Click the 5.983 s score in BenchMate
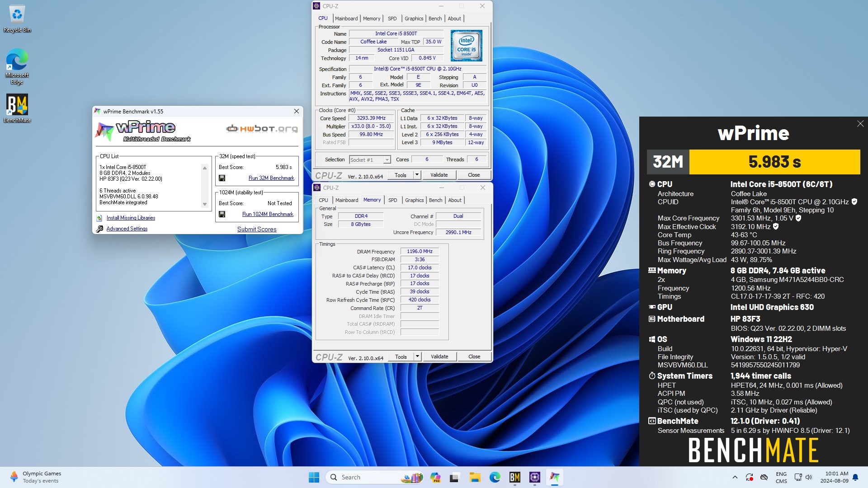 (x=774, y=162)
